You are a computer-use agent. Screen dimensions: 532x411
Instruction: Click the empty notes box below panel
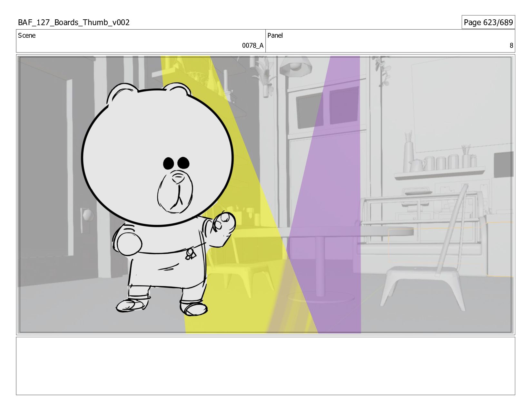click(x=266, y=366)
